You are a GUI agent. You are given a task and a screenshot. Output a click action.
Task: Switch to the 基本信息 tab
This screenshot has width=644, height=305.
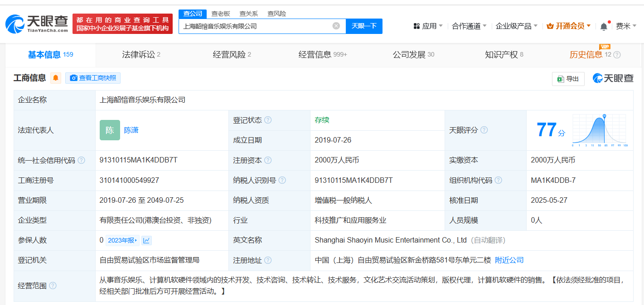point(50,55)
